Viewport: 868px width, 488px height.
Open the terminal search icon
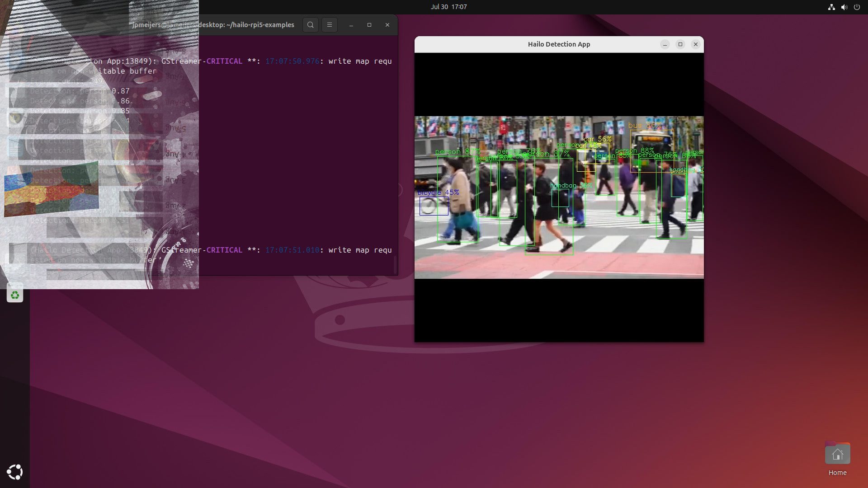click(x=310, y=25)
